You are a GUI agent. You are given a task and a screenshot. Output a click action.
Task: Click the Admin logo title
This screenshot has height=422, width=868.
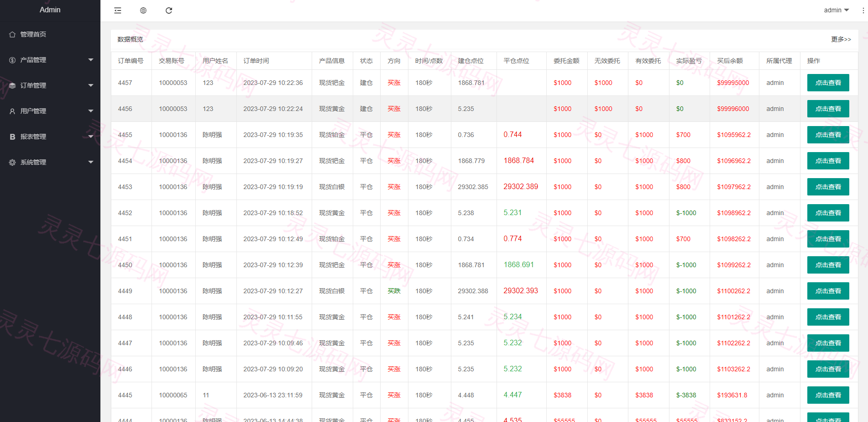click(x=50, y=10)
